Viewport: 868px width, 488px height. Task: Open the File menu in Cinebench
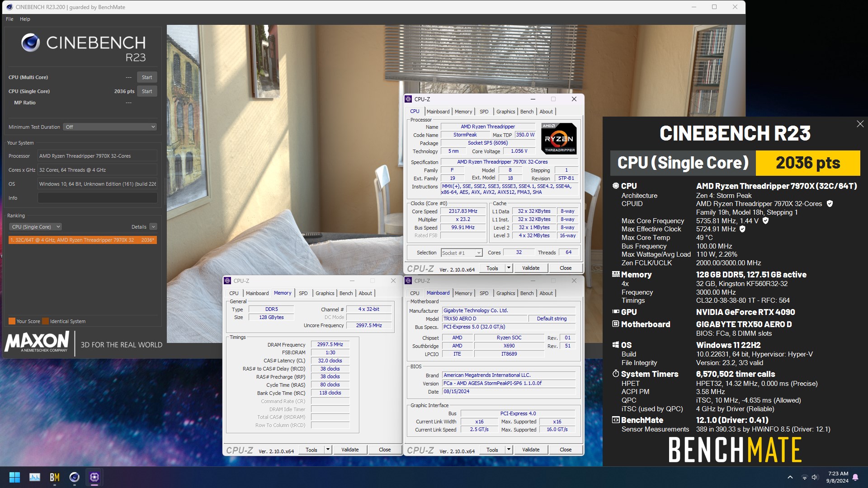(x=9, y=19)
